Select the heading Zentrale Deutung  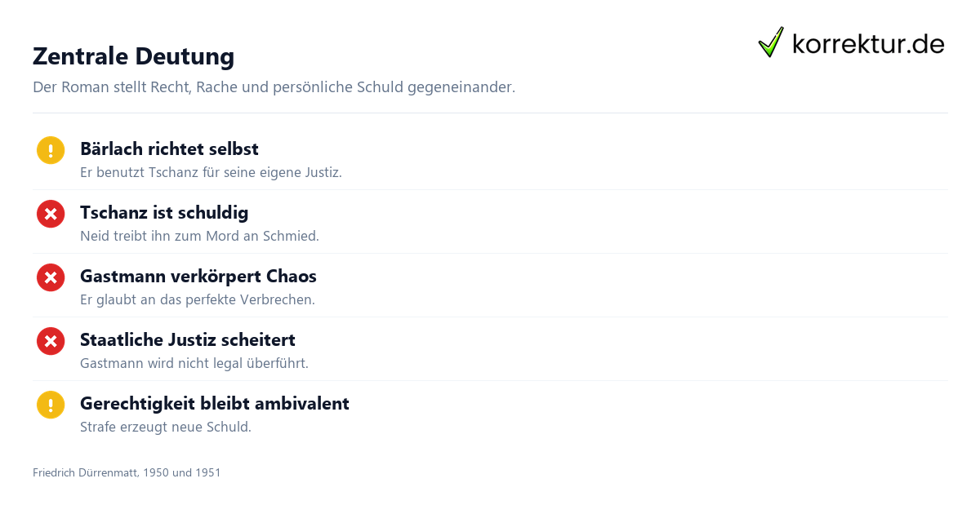(x=134, y=56)
